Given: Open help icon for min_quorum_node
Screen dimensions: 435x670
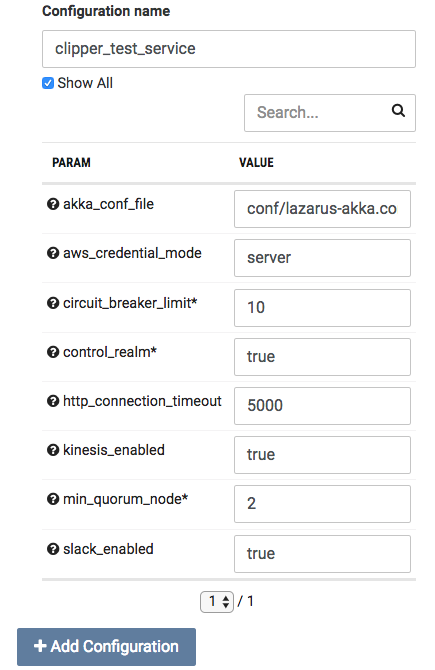Looking at the screenshot, I should pyautogui.click(x=53, y=499).
